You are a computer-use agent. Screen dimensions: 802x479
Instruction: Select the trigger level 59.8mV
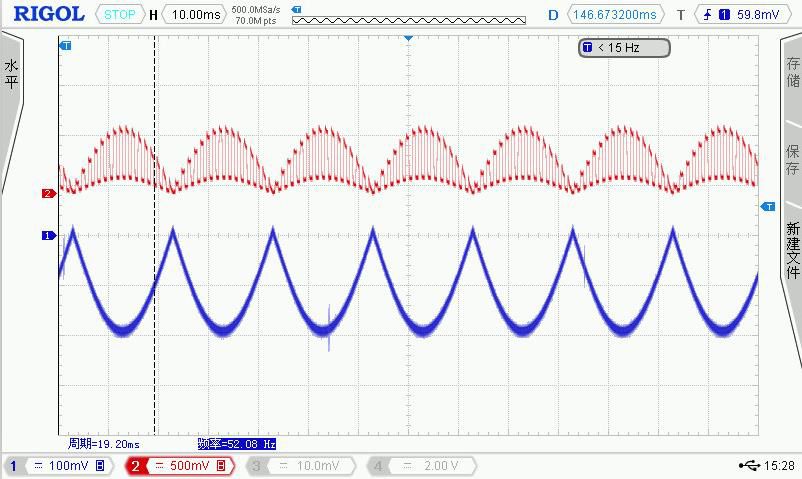(758, 15)
